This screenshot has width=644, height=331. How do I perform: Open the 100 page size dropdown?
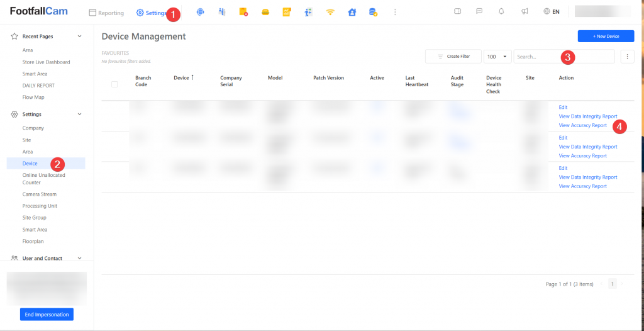point(497,57)
